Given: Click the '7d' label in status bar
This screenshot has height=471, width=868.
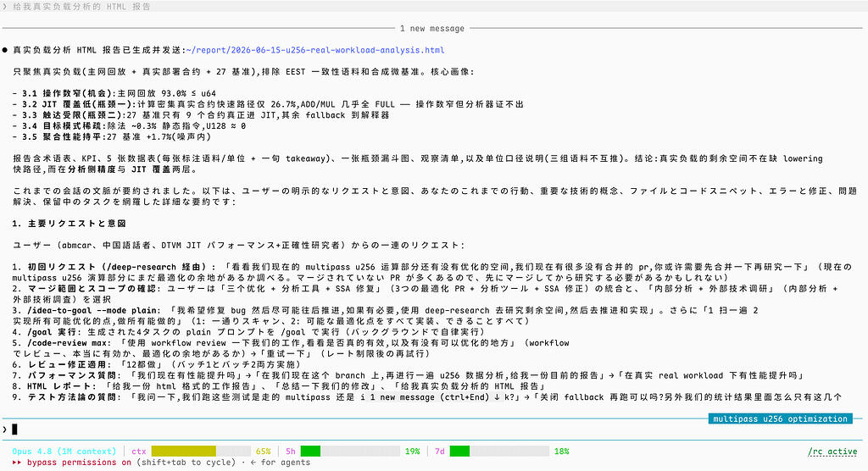Looking at the screenshot, I should click(440, 451).
